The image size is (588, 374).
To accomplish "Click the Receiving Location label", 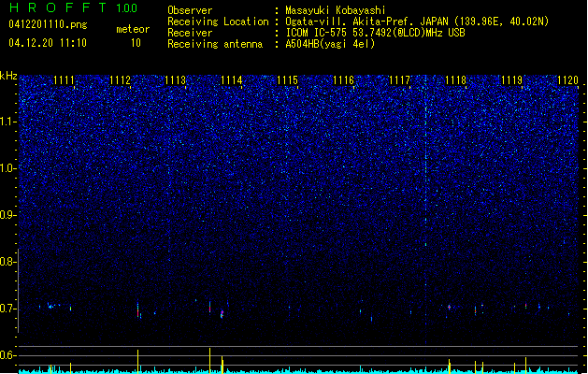I will coord(218,22).
